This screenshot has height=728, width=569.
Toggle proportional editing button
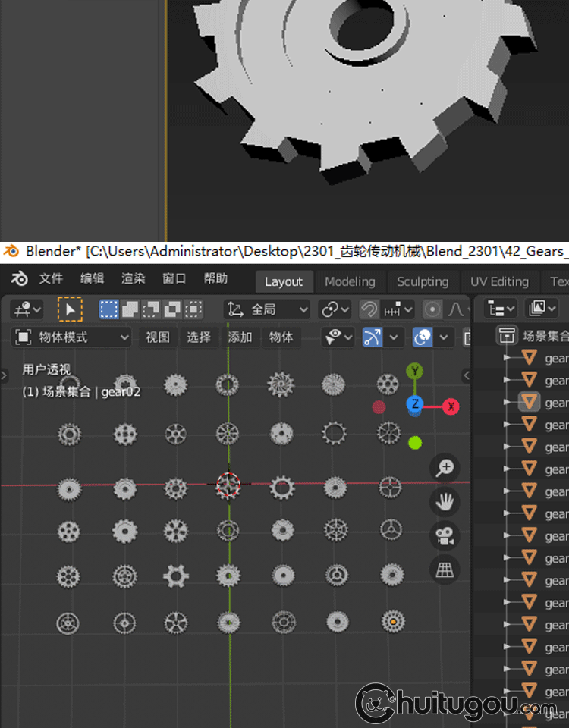432,309
